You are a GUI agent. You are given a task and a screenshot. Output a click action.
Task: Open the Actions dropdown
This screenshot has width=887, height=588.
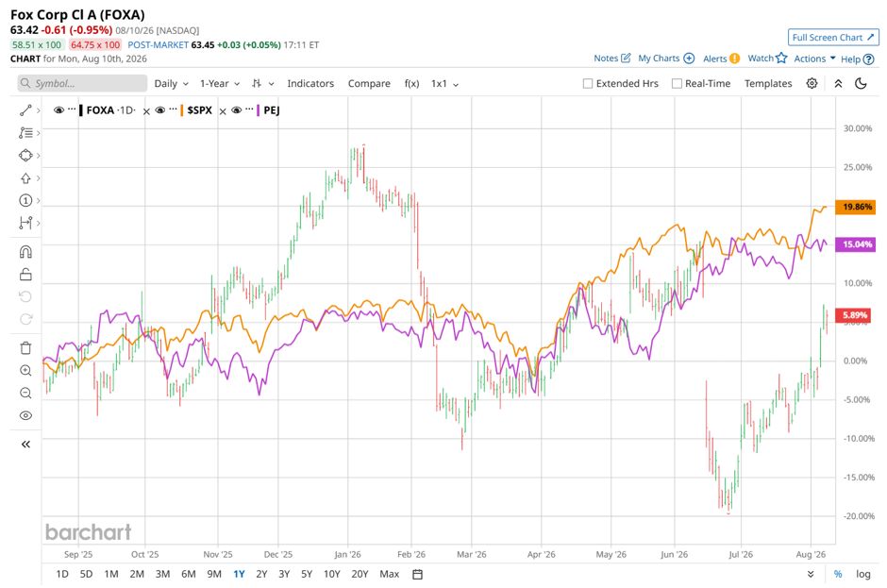(814, 59)
